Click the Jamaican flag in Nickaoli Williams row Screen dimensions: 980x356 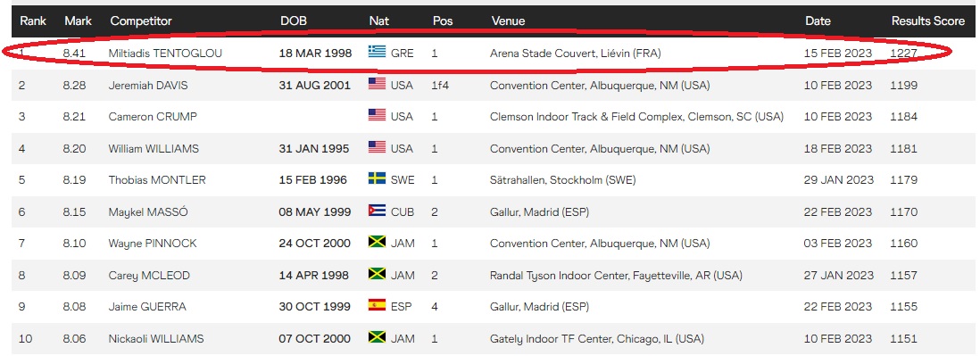[377, 337]
